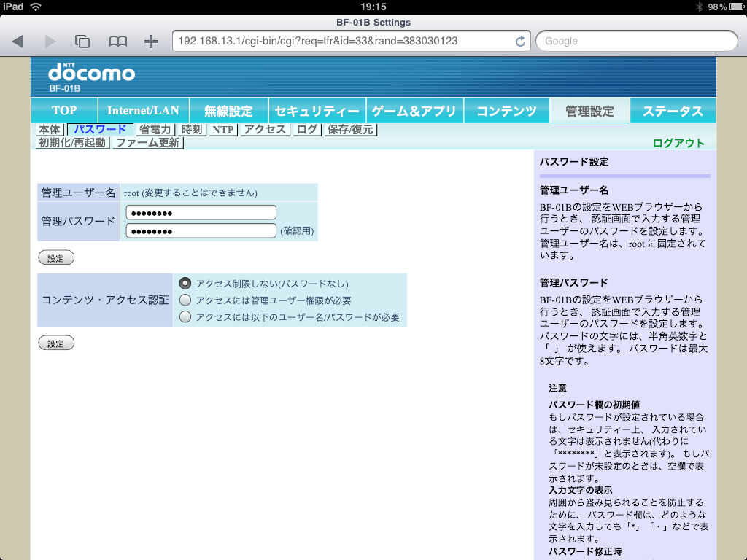Screen dimensions: 747x560
Task: Open the 無線設定 tab
Action: pos(228,111)
